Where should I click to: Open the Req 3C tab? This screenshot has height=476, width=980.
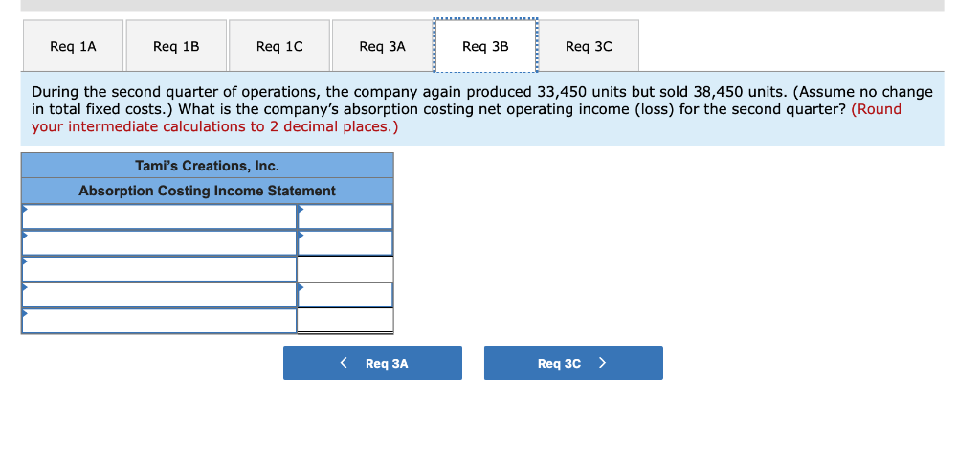click(x=589, y=46)
